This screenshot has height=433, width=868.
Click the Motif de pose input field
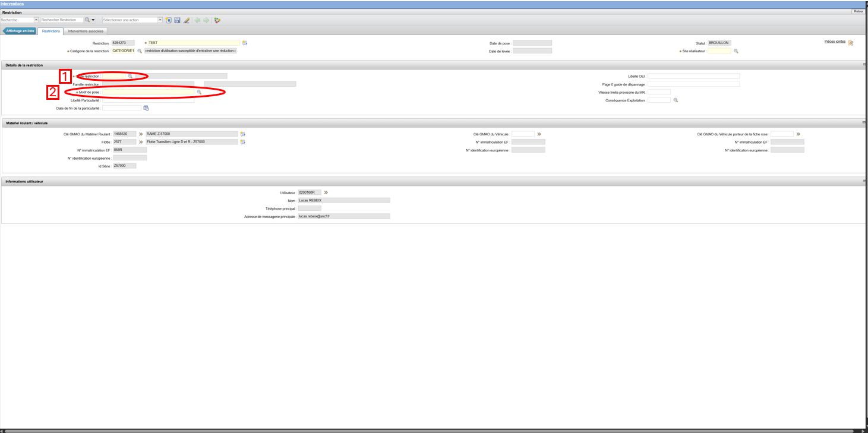point(149,92)
